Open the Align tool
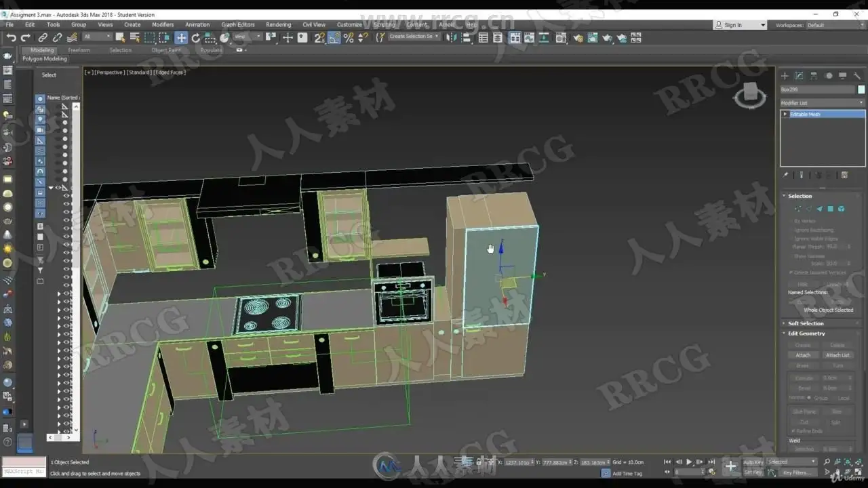This screenshot has width=868, height=488. pos(466,38)
